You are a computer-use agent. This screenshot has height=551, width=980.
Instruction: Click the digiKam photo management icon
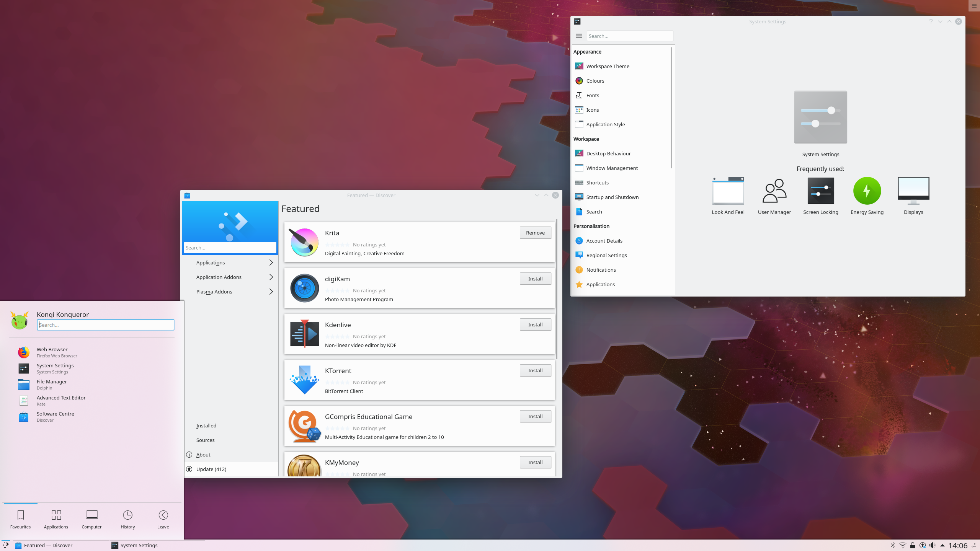point(304,288)
